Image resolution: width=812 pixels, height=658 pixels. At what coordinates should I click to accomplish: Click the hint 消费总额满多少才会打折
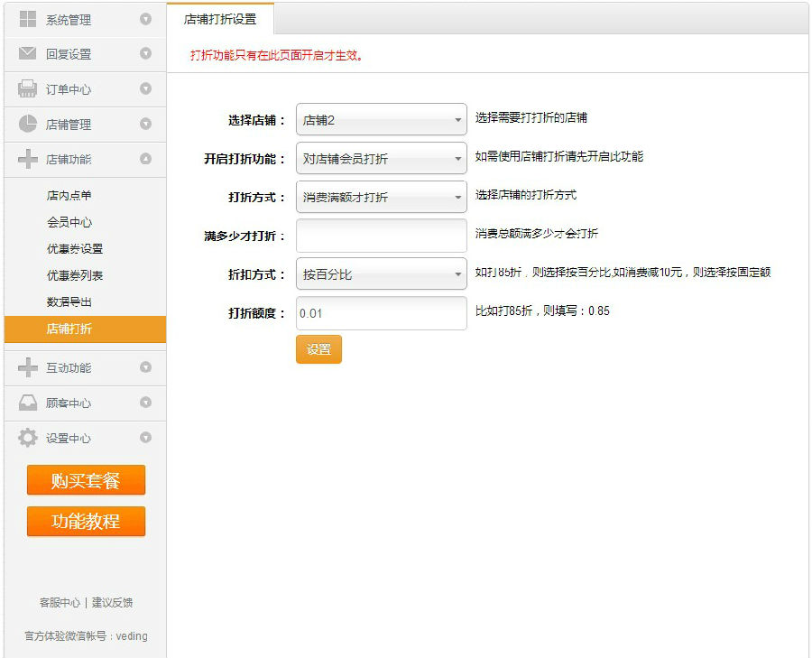click(537, 233)
